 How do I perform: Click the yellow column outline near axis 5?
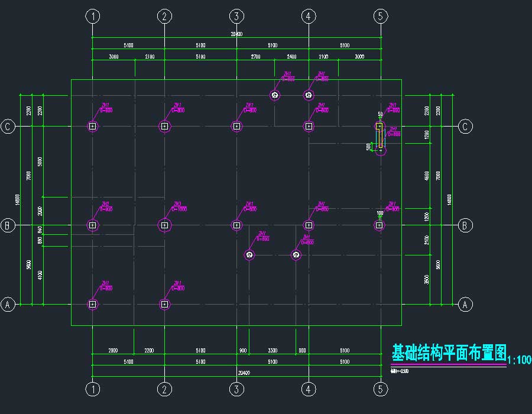[380, 135]
